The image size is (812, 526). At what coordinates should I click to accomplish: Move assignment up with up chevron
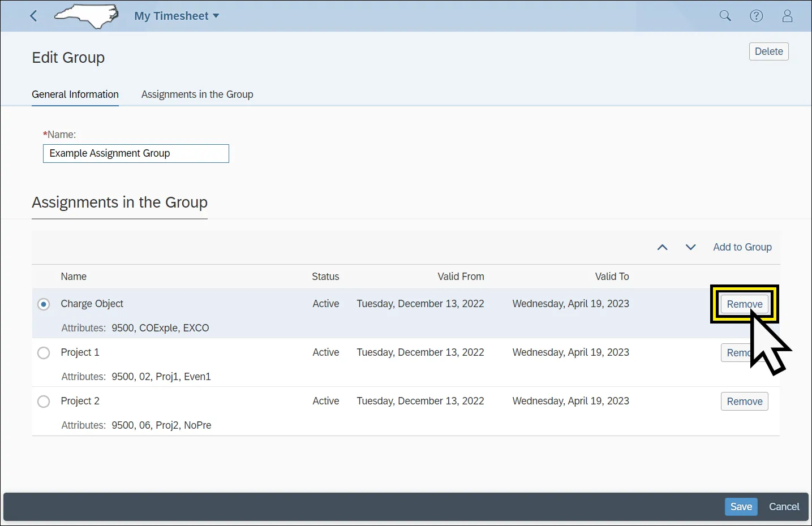coord(662,247)
